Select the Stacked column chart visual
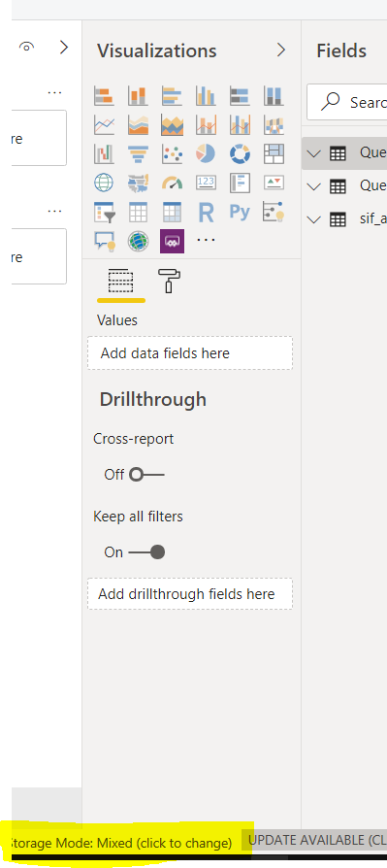 click(x=138, y=96)
